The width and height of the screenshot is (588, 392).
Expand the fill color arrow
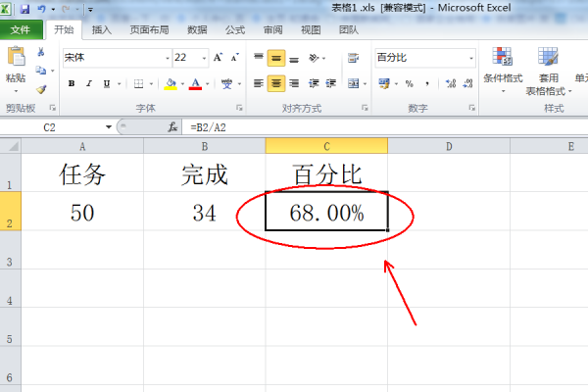pyautogui.click(x=182, y=83)
